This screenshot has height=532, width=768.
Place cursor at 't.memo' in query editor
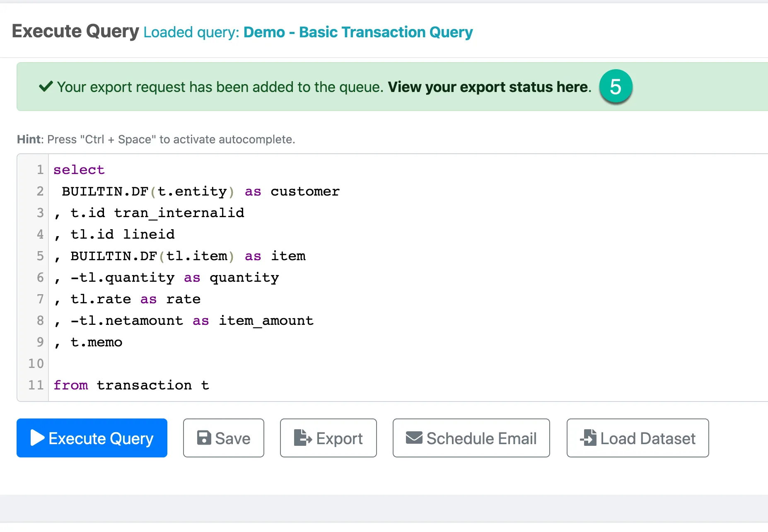tap(96, 342)
